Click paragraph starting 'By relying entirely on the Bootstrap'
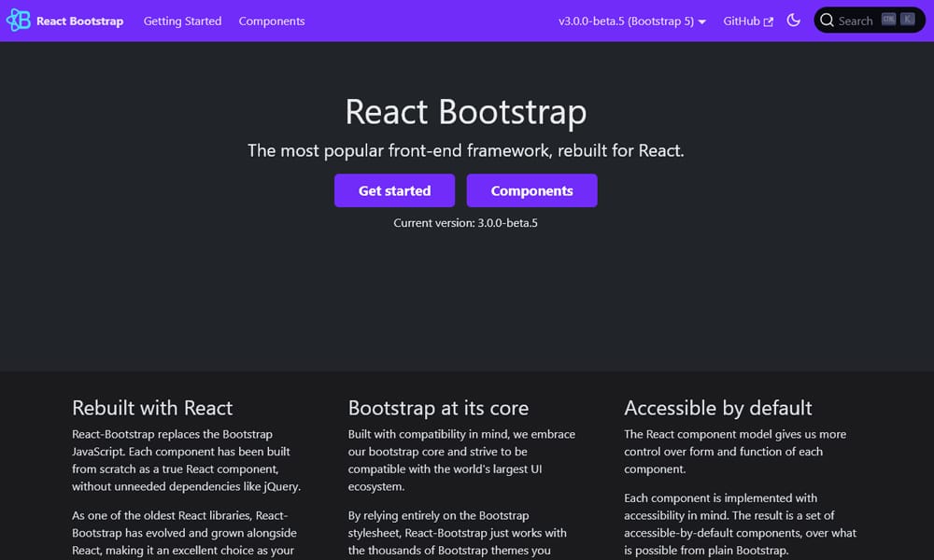Image resolution: width=934 pixels, height=560 pixels. pos(458,533)
